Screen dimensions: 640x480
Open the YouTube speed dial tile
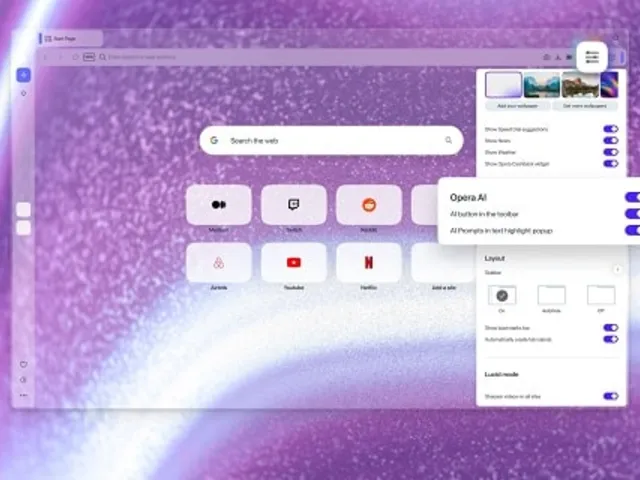coord(293,262)
